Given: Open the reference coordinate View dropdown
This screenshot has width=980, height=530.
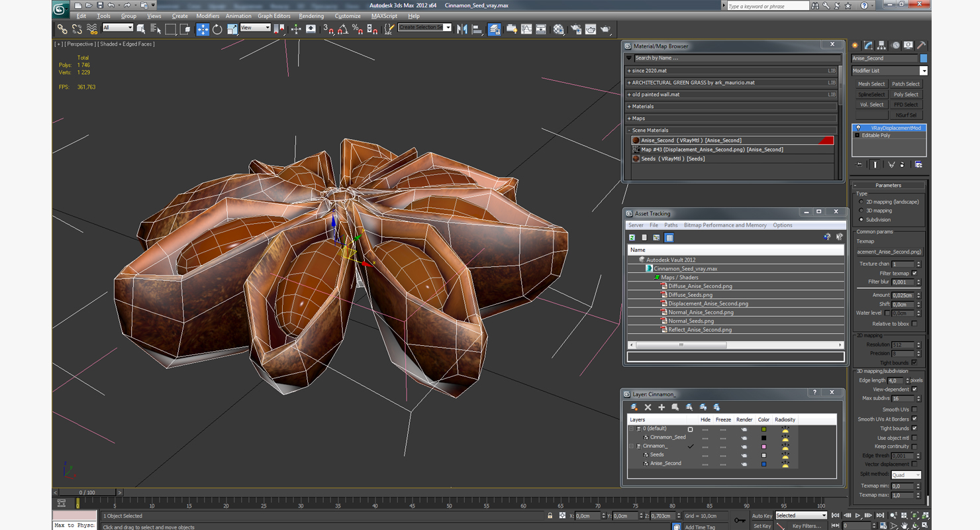Looking at the screenshot, I should 255,28.
